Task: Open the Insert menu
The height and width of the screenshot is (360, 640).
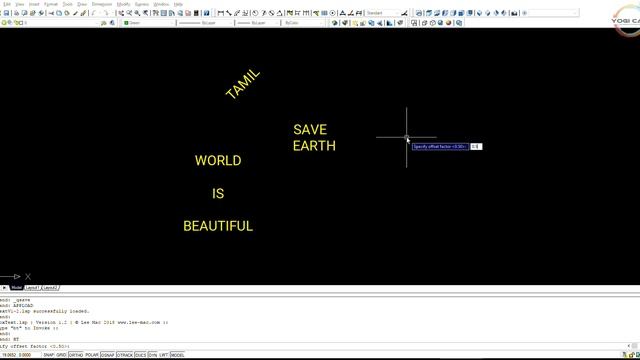Action: 34,4
